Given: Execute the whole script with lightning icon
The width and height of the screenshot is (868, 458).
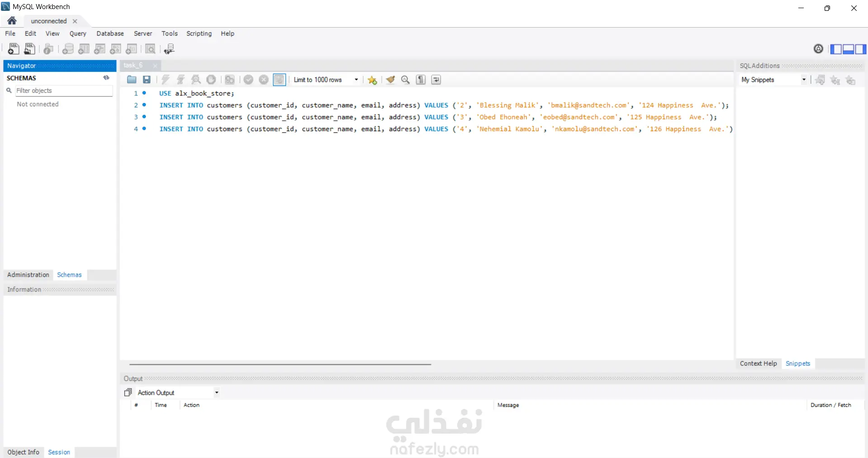Looking at the screenshot, I should pos(166,80).
